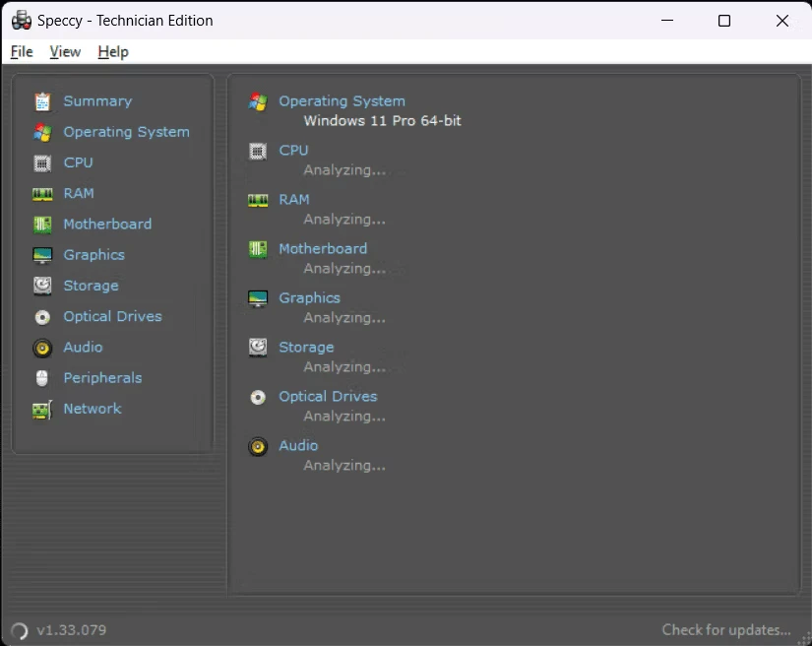
Task: Click the Storage drive icon in sidebar
Action: 42,286
